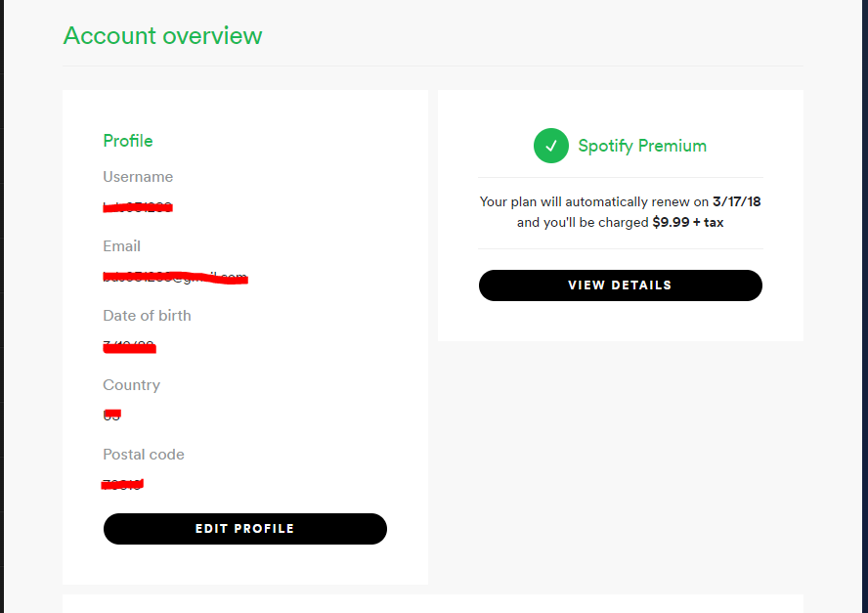Click the Country label in the Profile card
The image size is (868, 613).
coord(131,385)
